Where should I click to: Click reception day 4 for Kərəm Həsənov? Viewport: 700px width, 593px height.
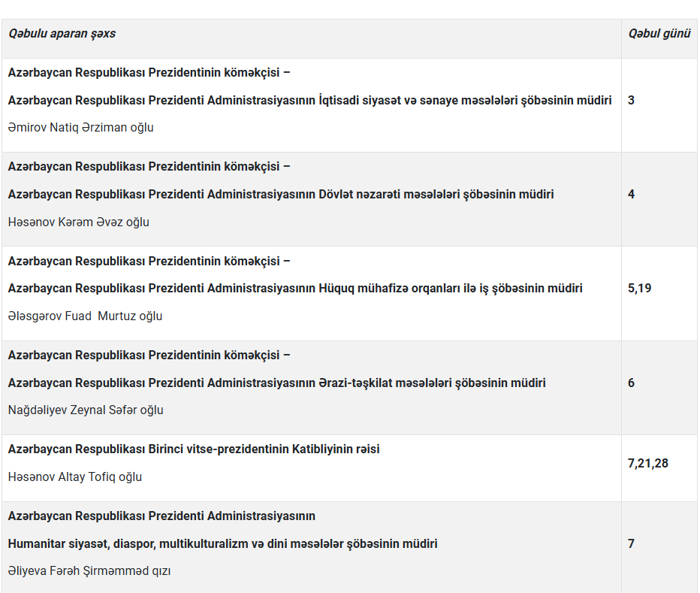click(631, 194)
